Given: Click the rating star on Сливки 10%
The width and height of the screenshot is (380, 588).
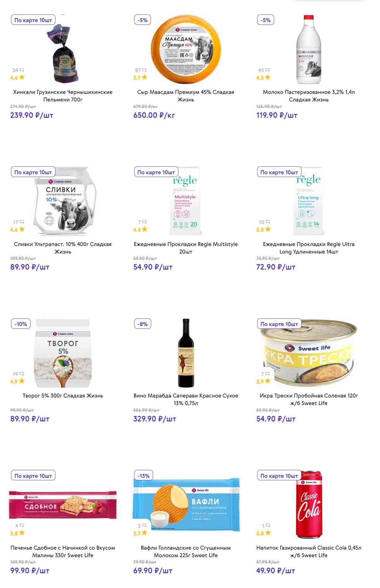Looking at the screenshot, I should (x=22, y=229).
